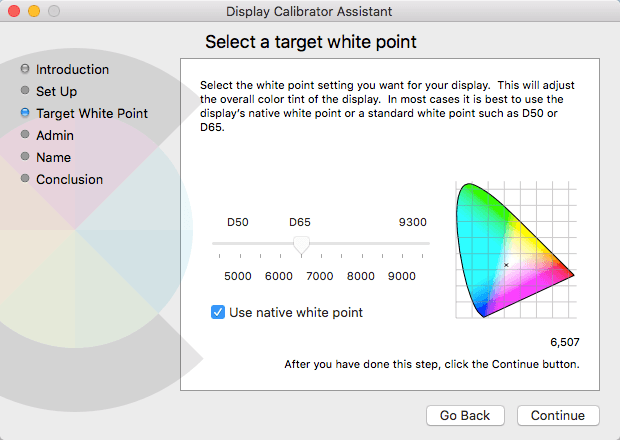
Task: Minimize the Display Calibrator Assistant window
Action: 33,11
